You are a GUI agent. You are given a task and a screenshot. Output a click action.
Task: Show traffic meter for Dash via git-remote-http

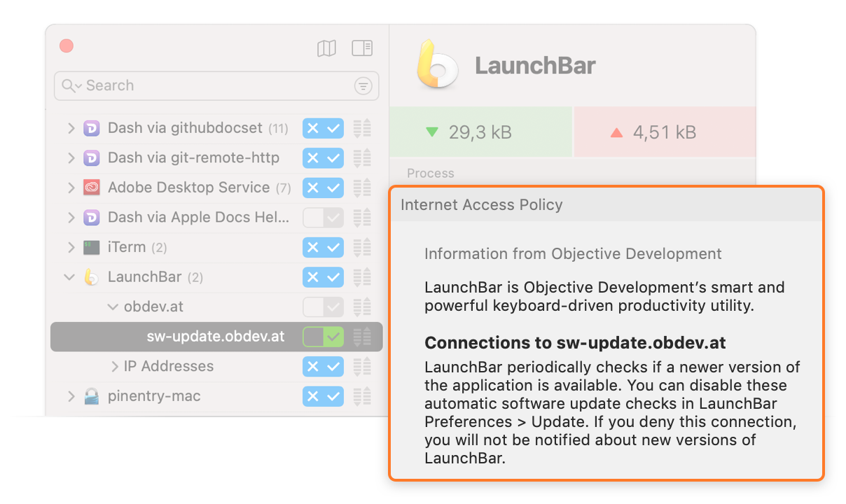362,157
